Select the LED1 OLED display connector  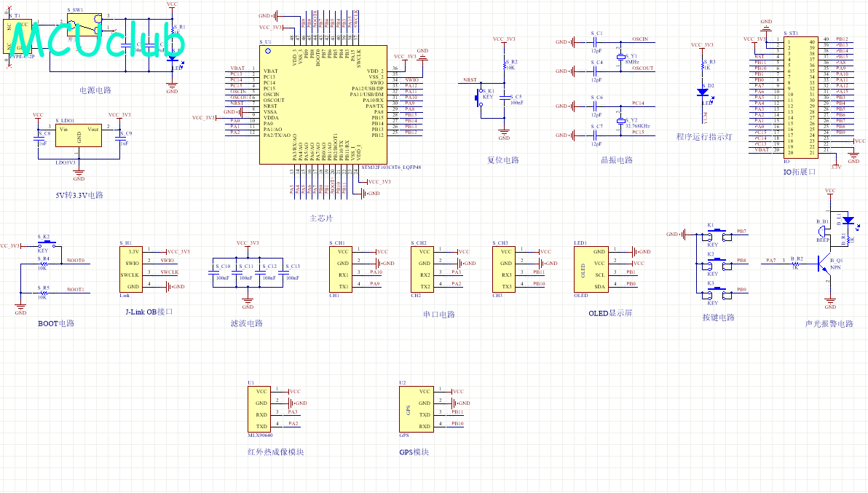[x=591, y=269]
